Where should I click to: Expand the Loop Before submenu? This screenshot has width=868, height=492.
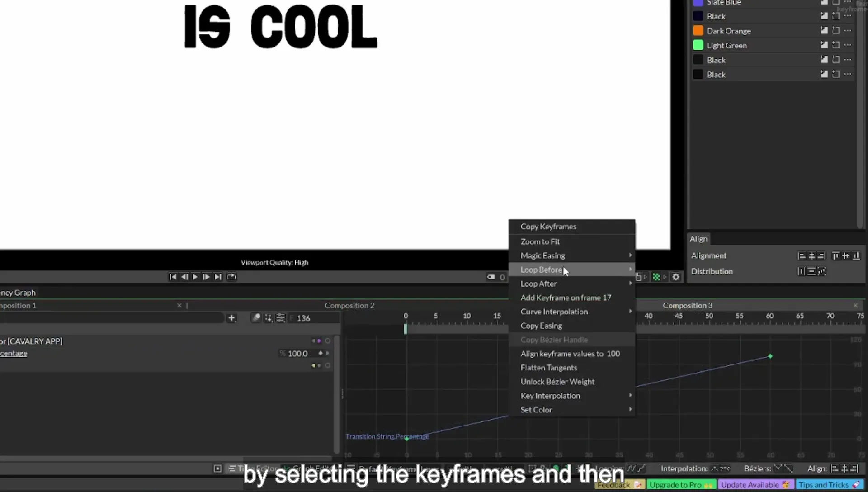tap(572, 270)
